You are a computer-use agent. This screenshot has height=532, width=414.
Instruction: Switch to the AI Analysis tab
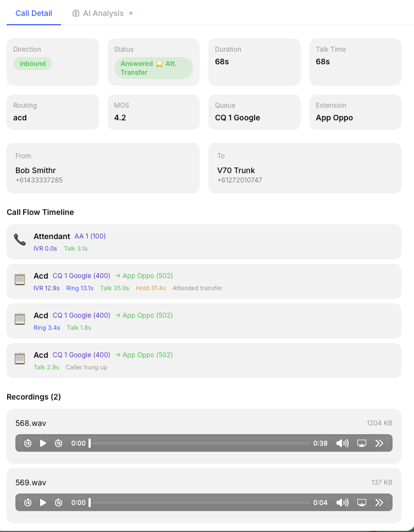(x=103, y=13)
